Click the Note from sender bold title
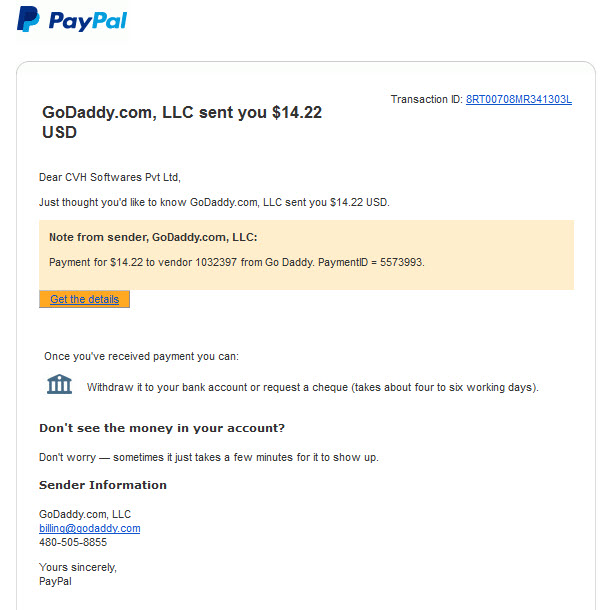This screenshot has height=610, width=612. (153, 237)
